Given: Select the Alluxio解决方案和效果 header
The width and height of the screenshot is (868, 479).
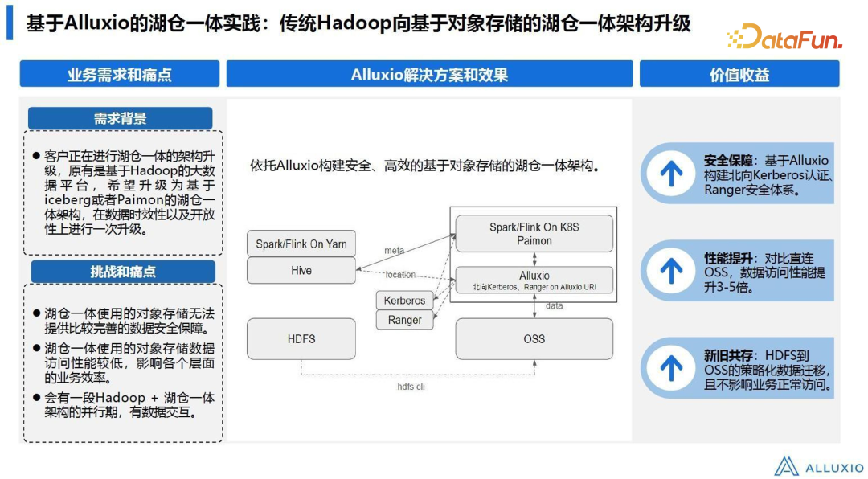Looking at the screenshot, I should pyautogui.click(x=429, y=74).
